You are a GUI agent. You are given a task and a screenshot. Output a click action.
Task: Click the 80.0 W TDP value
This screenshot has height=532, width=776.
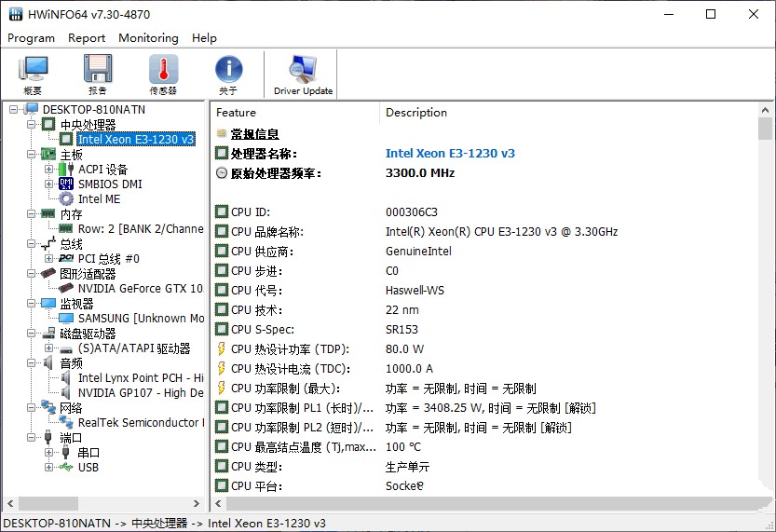(x=405, y=349)
